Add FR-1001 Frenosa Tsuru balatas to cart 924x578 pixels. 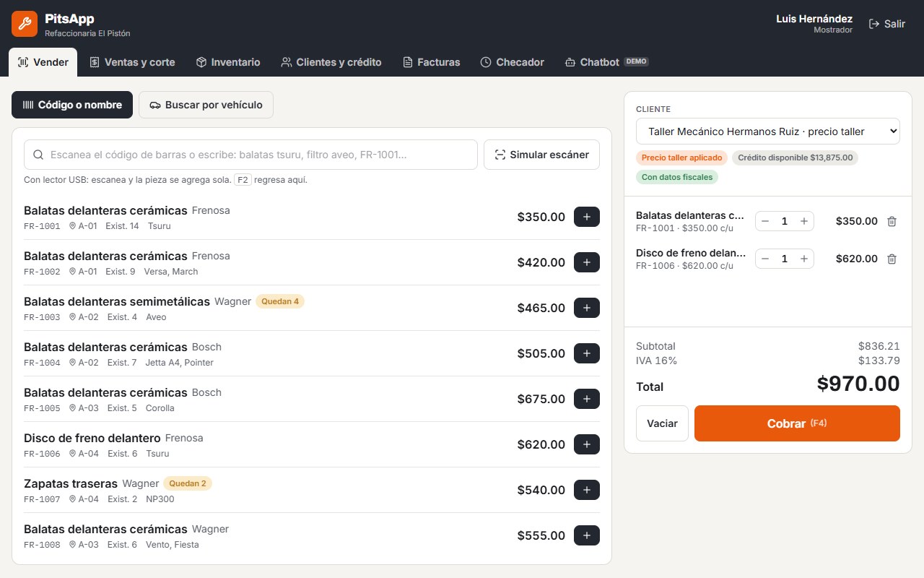tap(586, 217)
